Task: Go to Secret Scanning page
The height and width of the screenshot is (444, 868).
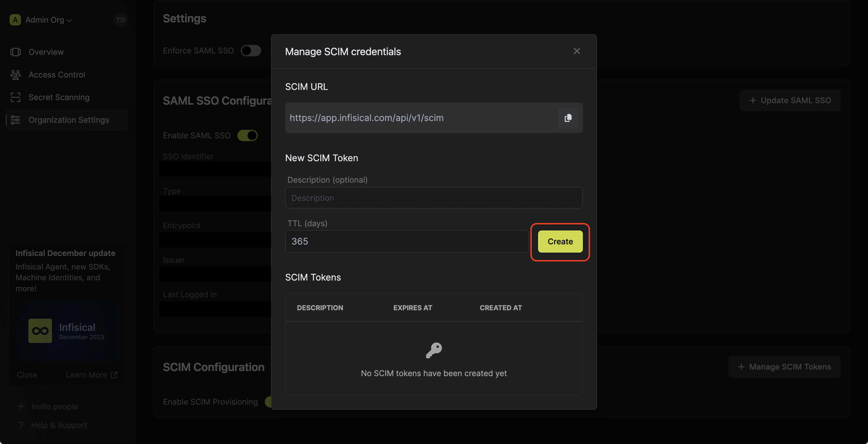Action: [67, 97]
